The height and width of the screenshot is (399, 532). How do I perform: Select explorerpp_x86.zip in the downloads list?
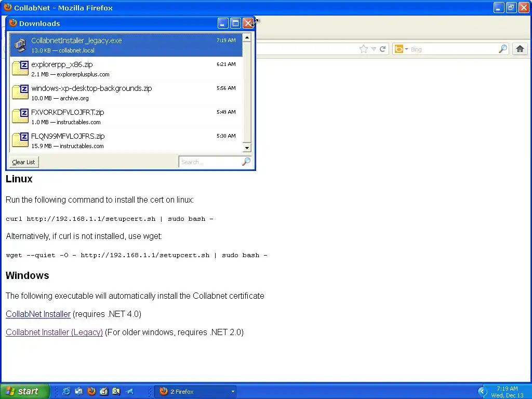click(126, 69)
